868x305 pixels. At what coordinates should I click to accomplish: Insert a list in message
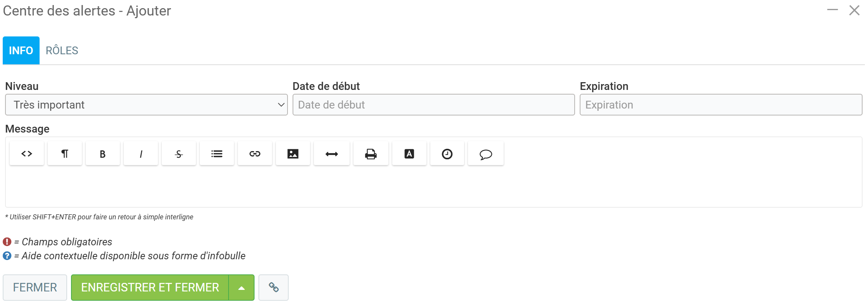click(217, 154)
